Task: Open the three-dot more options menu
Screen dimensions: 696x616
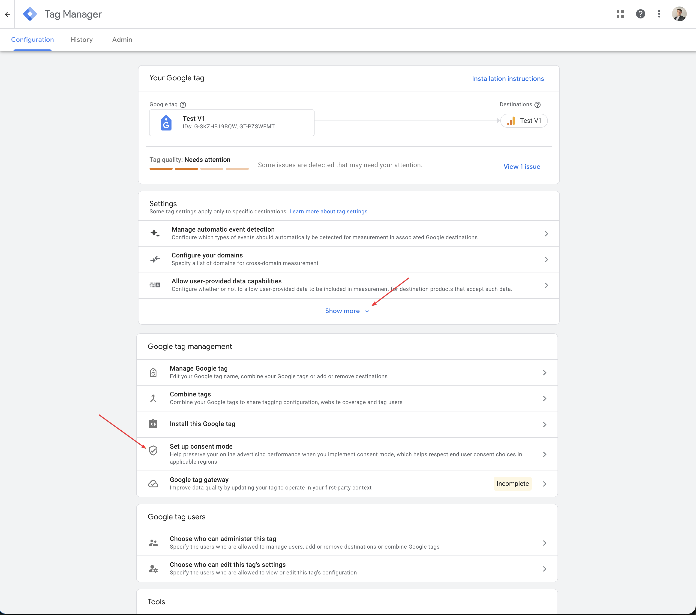Action: (x=659, y=14)
